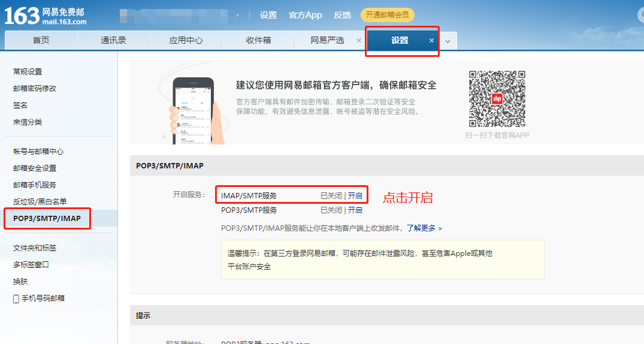Open 反垃圾/黑白名单 settings
The height and width of the screenshot is (344, 644).
pyautogui.click(x=40, y=201)
